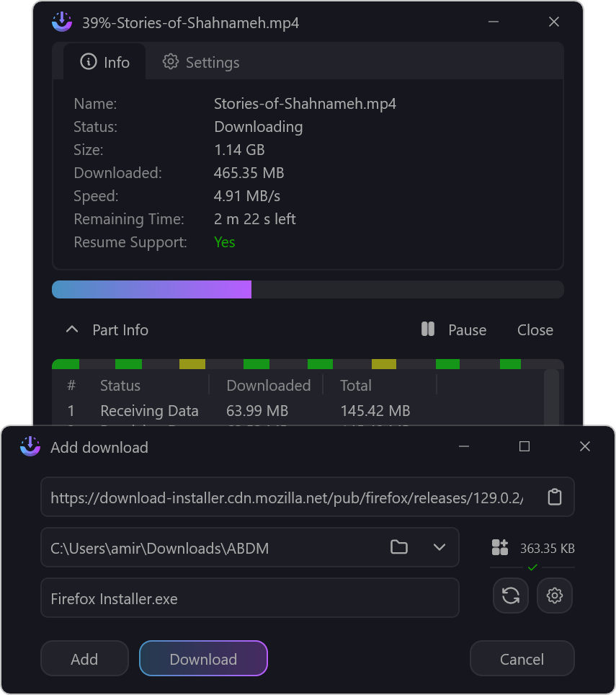
Task: Maximize the Add download window
Action: click(525, 447)
